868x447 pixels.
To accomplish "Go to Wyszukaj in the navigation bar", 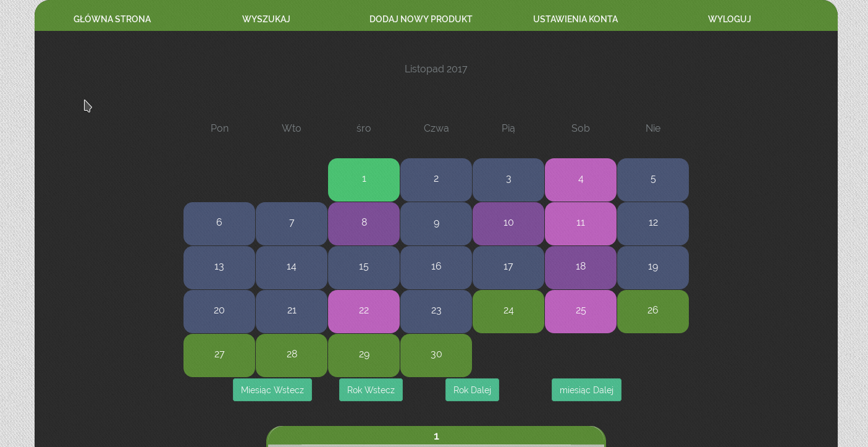I will coord(266,19).
